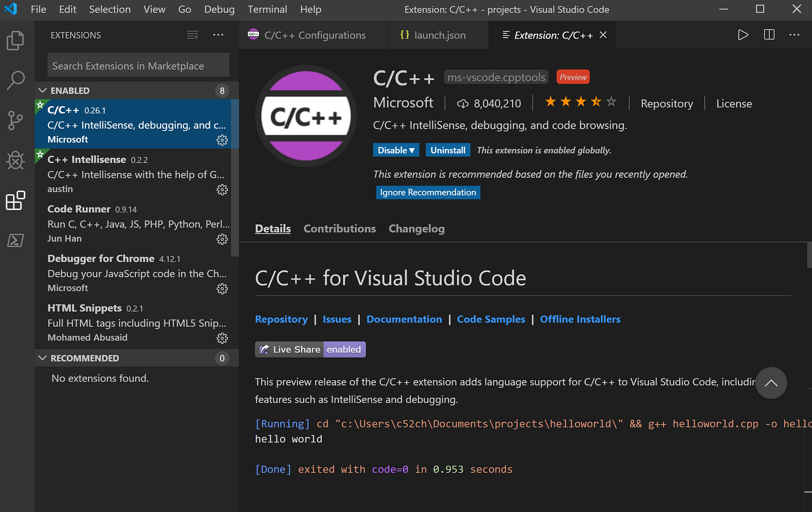Switch to C/C++ Configurations tab
The width and height of the screenshot is (812, 512).
pos(314,35)
